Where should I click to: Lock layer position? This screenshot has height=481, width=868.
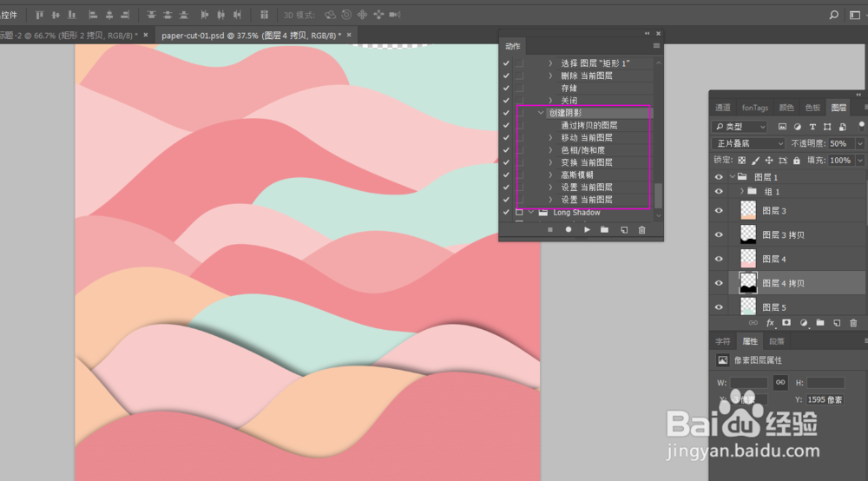tap(769, 161)
